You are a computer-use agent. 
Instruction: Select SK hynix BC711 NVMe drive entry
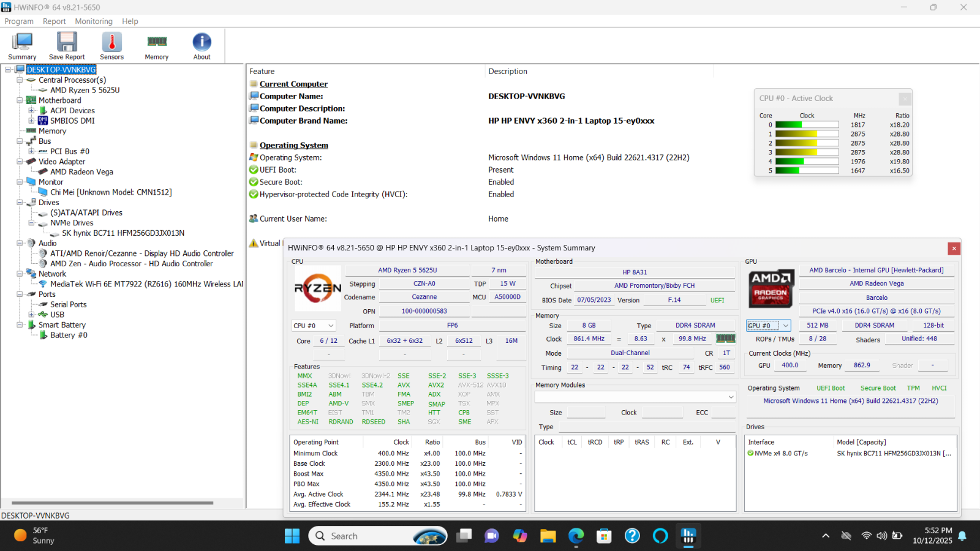(x=123, y=233)
